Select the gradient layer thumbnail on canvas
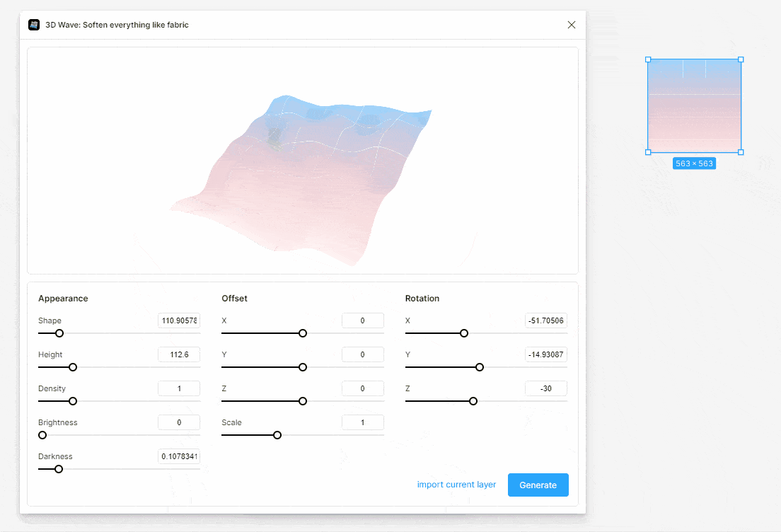Screen dimensions: 781x532 [694, 105]
